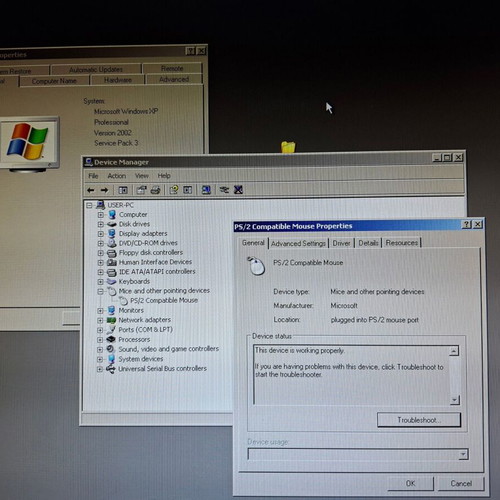Click device status scrollbar down arrow
500x500 pixels.
coord(455,400)
